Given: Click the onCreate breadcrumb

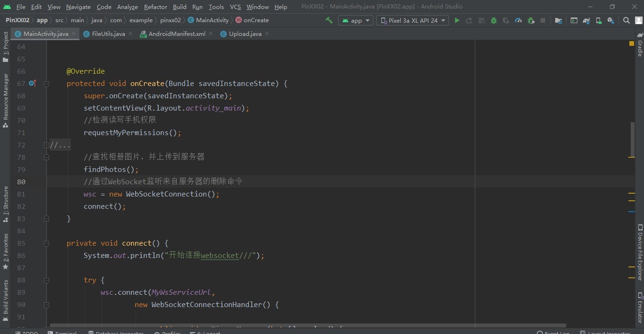Looking at the screenshot, I should pyautogui.click(x=252, y=20).
